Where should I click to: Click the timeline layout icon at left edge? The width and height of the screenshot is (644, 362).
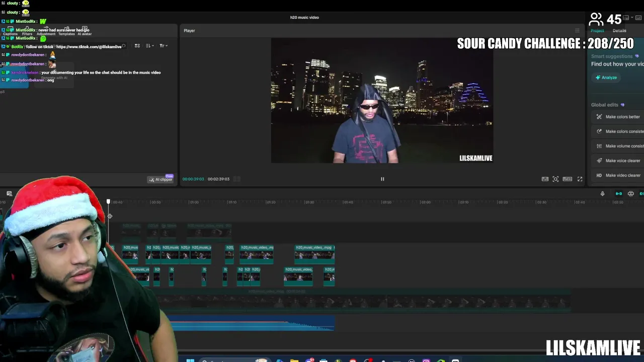[9, 194]
